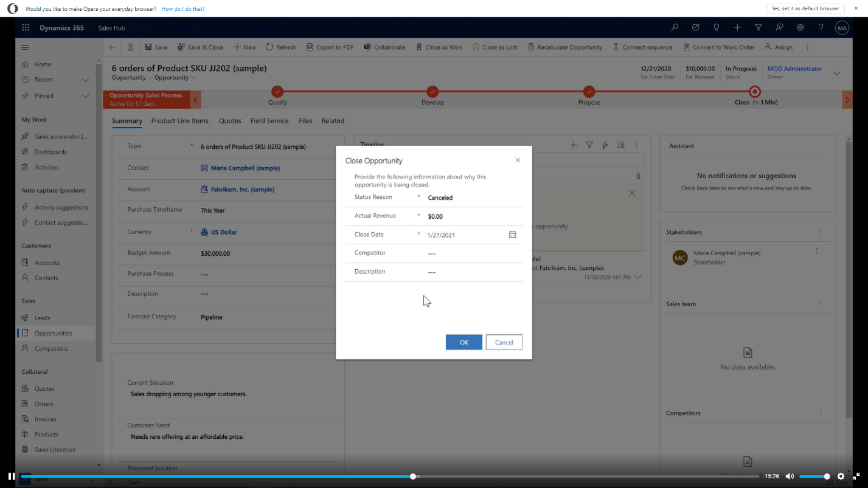Pause the video playback
Screen dimensions: 868x488
coord(11,476)
